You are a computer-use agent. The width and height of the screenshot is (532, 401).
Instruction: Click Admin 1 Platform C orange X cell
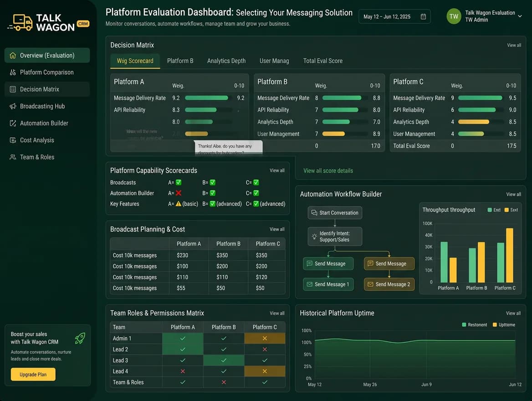265,338
